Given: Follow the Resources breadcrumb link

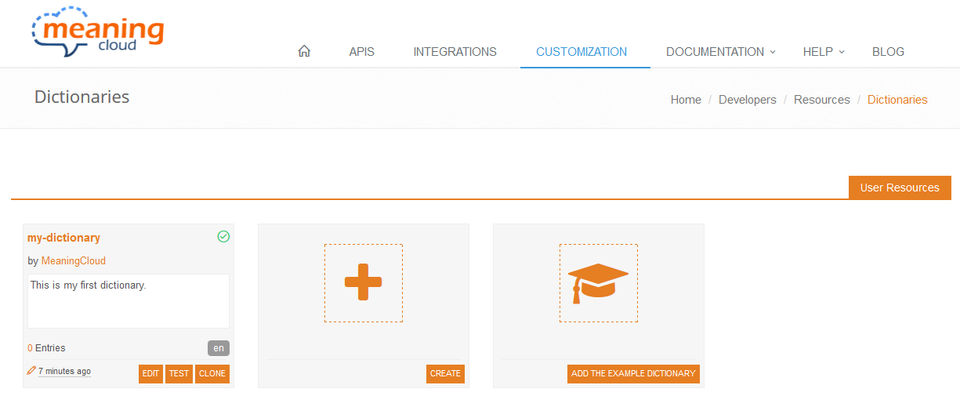Looking at the screenshot, I should pos(822,99).
